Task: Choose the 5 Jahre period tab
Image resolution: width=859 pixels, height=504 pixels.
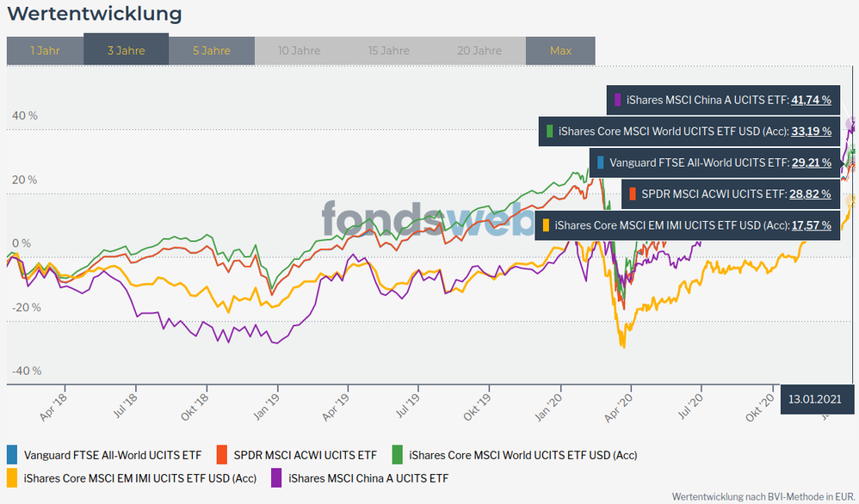Action: tap(211, 51)
